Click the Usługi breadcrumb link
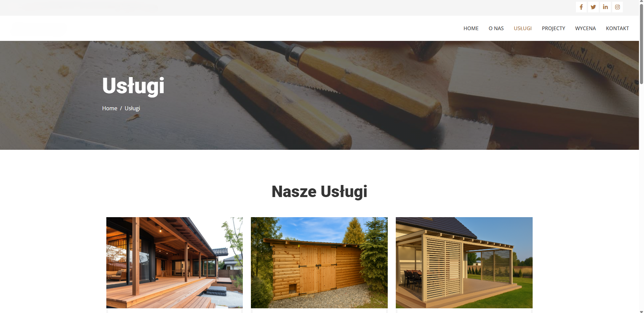 (x=132, y=108)
